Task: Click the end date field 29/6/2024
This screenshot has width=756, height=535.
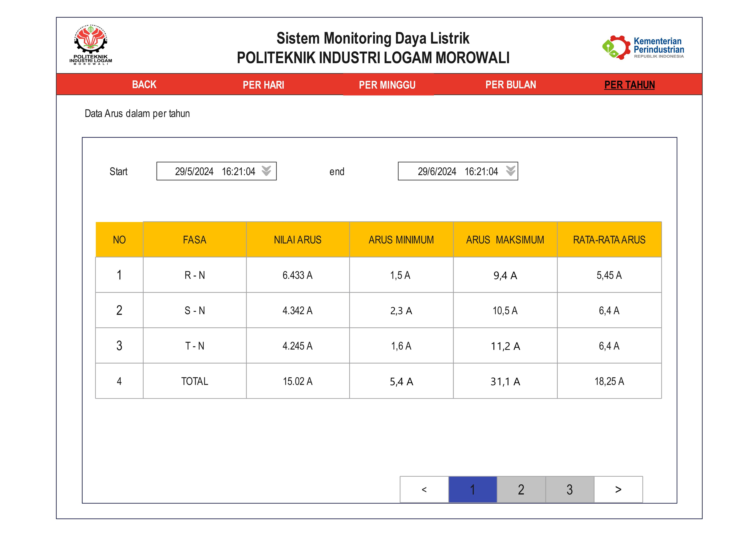Action: pyautogui.click(x=458, y=171)
